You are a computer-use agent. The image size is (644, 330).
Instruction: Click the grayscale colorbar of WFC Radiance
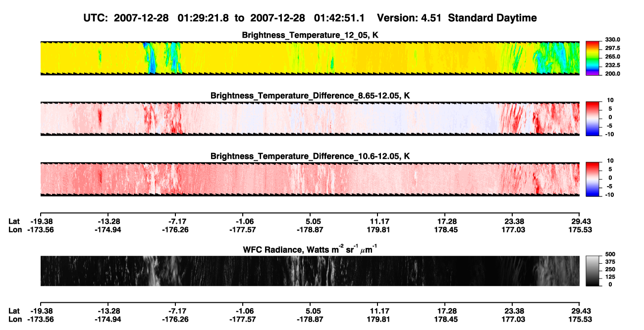(592, 271)
